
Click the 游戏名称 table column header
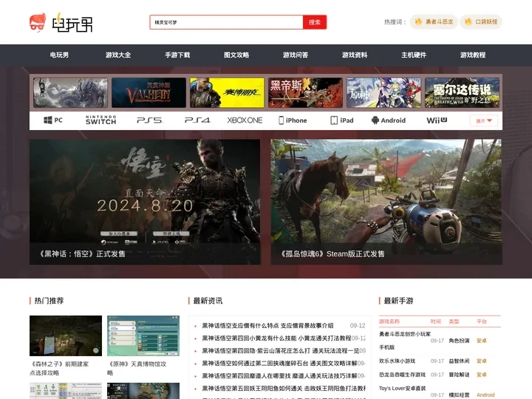tap(389, 321)
